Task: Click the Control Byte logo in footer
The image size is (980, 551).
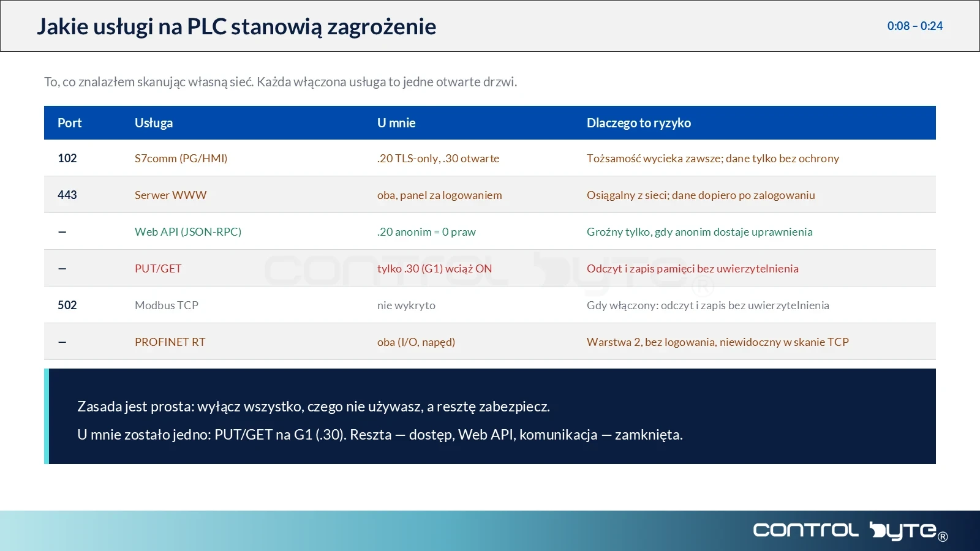Action: (850, 531)
